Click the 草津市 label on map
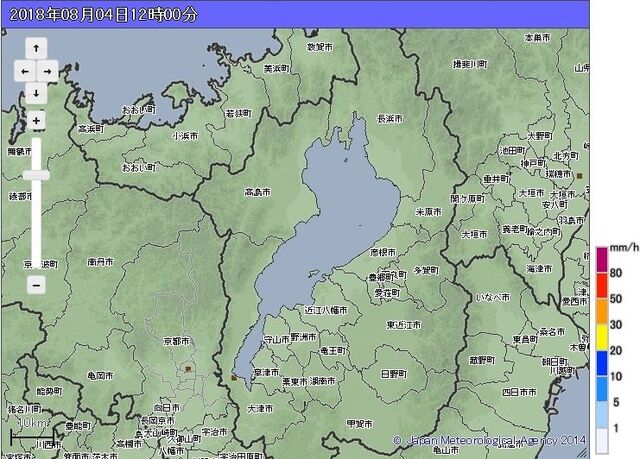640x459 pixels. [267, 372]
